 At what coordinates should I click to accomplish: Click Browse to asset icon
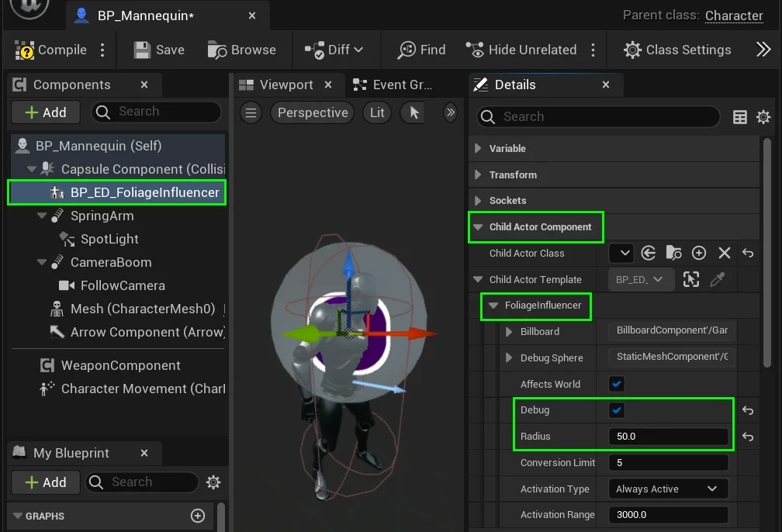pos(217,50)
